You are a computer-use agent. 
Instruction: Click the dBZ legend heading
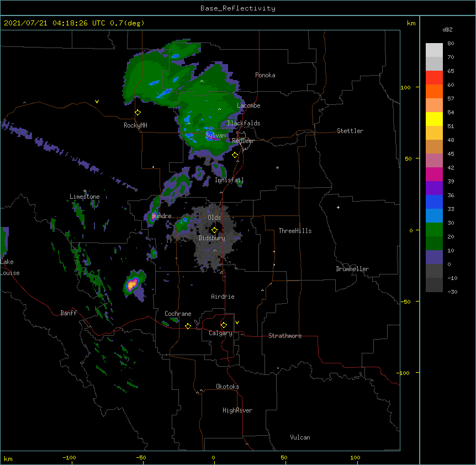point(447,30)
